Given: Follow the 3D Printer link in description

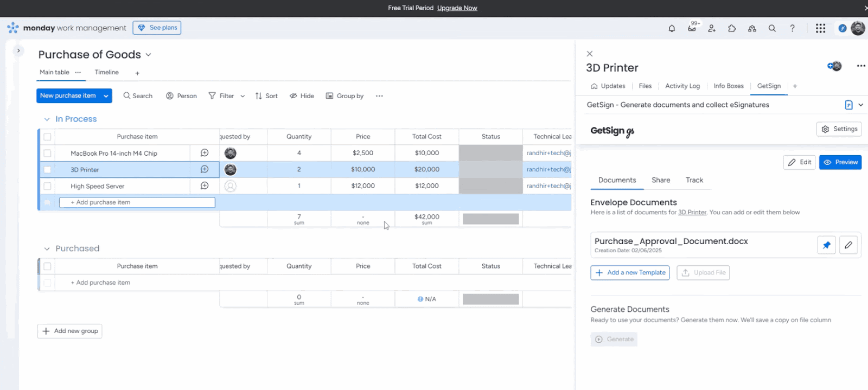Looking at the screenshot, I should pos(692,213).
